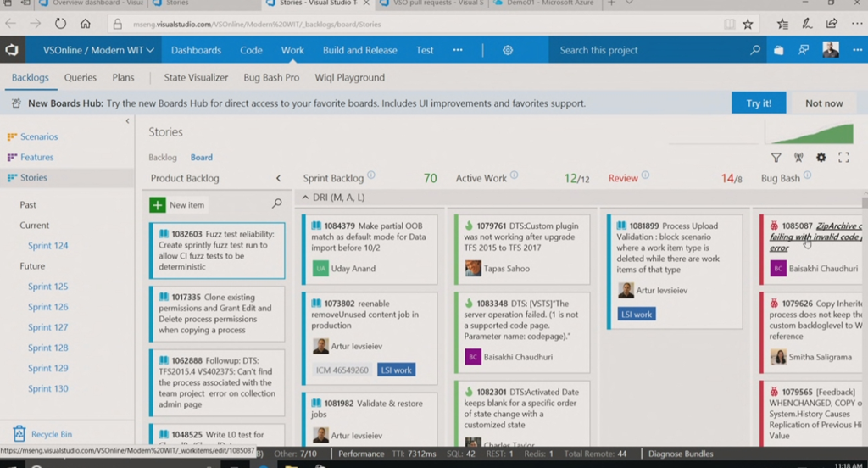
Task: Switch to VSO pull requests browser tab
Action: tap(431, 3)
